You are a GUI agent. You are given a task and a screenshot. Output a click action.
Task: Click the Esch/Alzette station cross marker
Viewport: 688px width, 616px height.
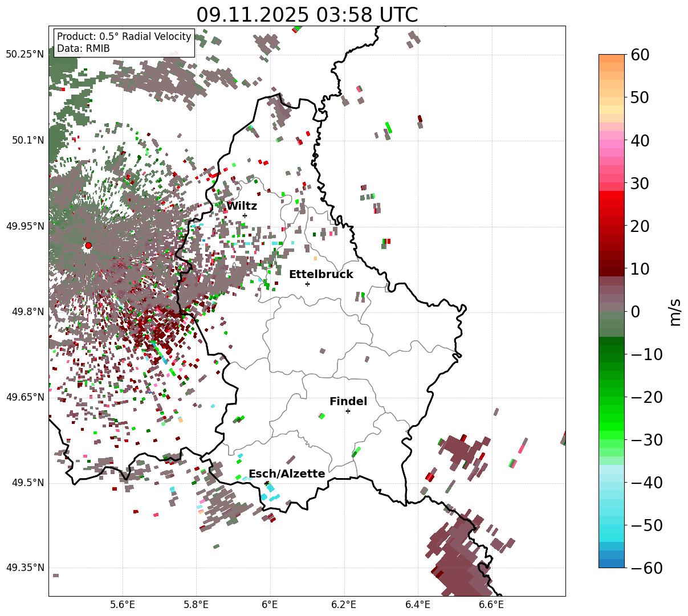click(x=267, y=483)
